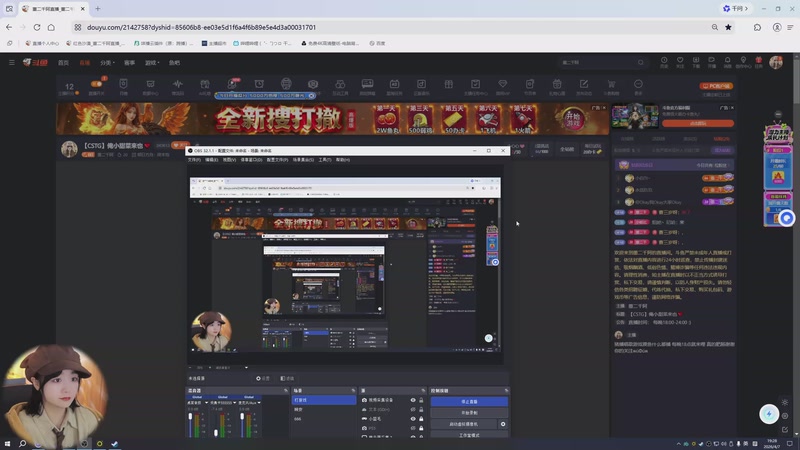Open the follow heart icon in header
The height and width of the screenshot is (450, 800).
coord(680,62)
